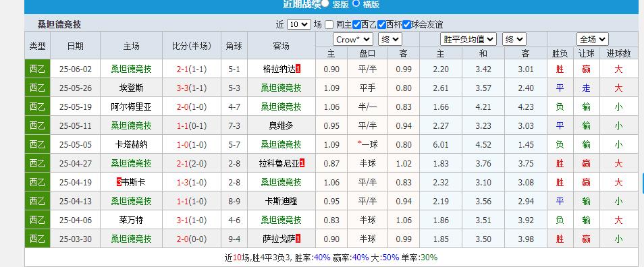Viewport: 644px width, 267px height.
Task: Uncheck the 西杯 checkbox
Action: tap(381, 24)
